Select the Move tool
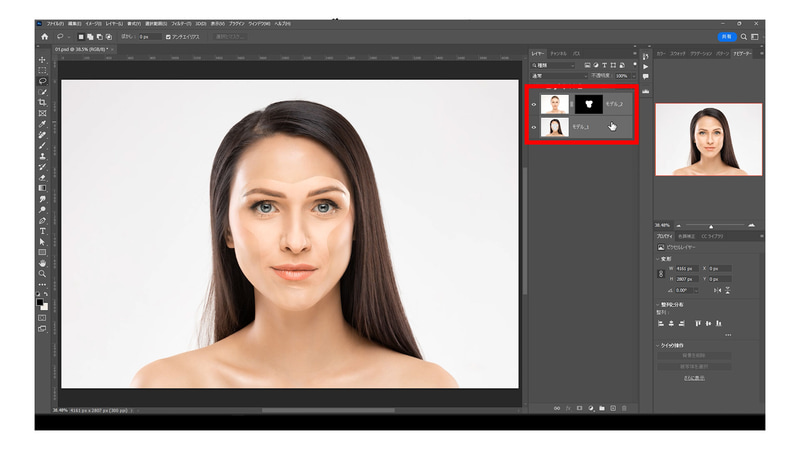 point(42,60)
